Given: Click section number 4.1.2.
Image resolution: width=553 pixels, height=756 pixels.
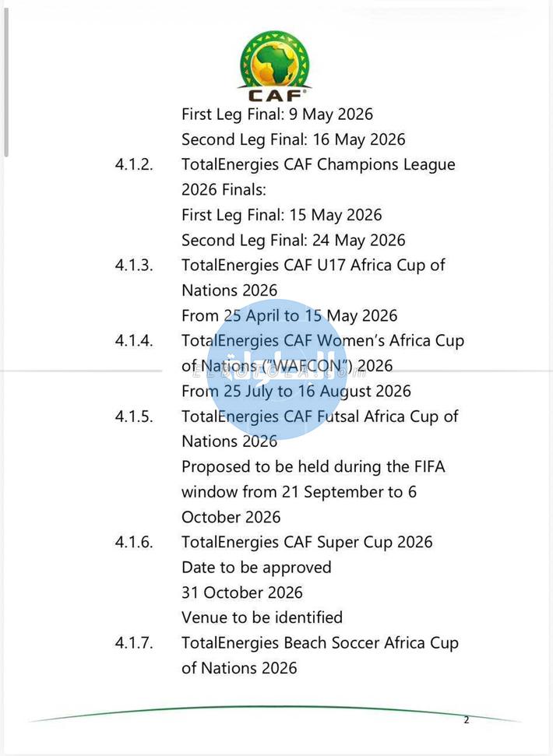Looking at the screenshot, I should [x=134, y=165].
